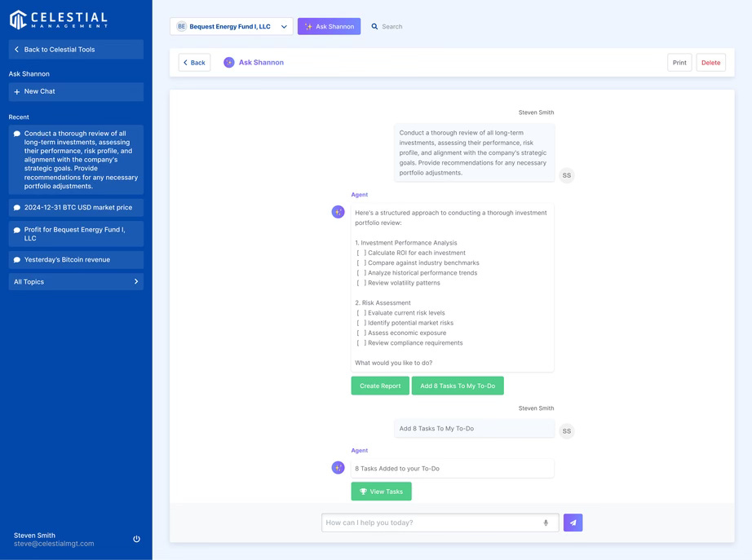Open All Topics in the sidebar
Image resolution: width=752 pixels, height=560 pixels.
[76, 282]
